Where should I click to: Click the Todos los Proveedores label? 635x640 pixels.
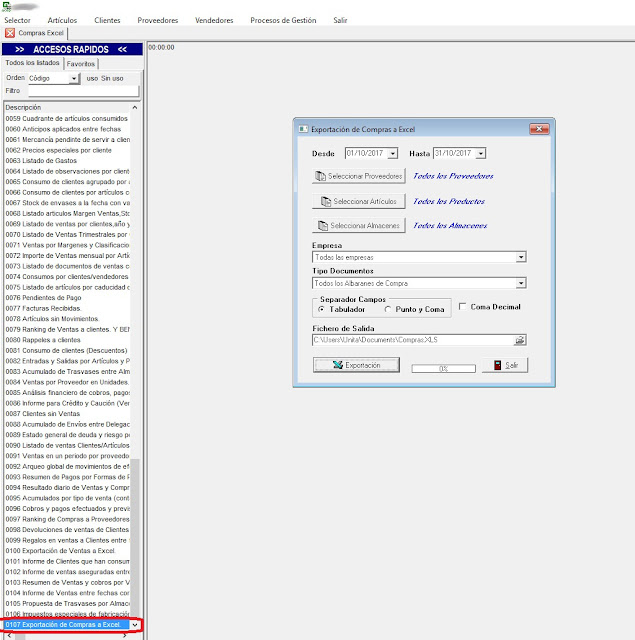[453, 176]
